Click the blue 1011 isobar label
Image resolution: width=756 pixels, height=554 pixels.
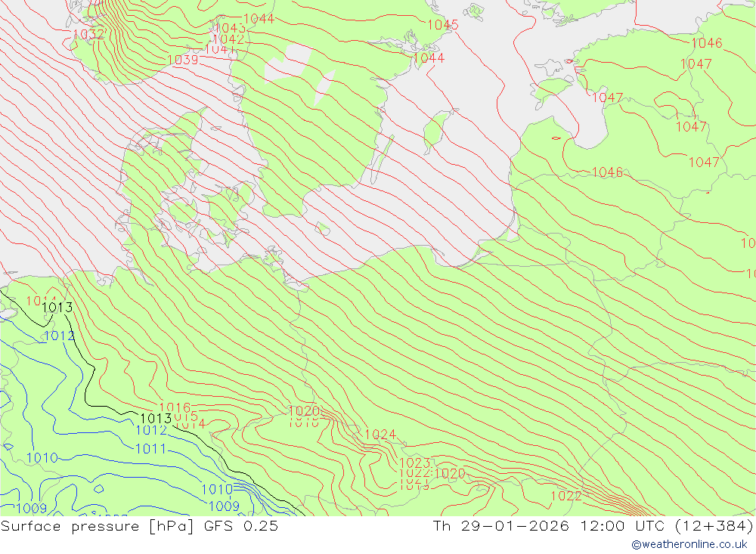click(x=151, y=449)
